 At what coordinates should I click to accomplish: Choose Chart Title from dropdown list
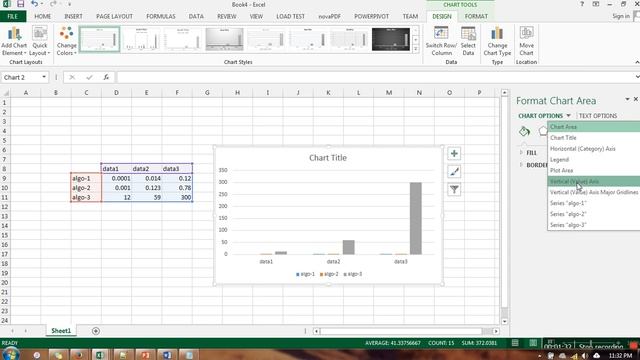pyautogui.click(x=594, y=138)
